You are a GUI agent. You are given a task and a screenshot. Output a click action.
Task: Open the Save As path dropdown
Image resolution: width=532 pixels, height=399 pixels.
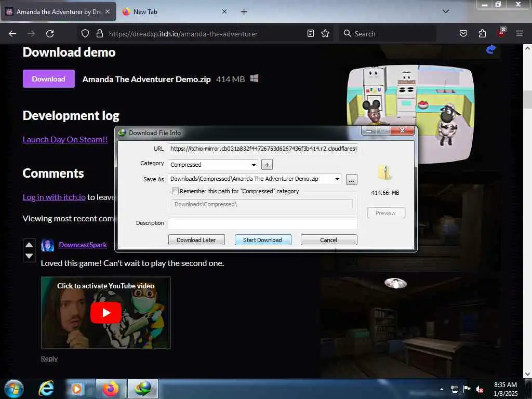click(337, 179)
